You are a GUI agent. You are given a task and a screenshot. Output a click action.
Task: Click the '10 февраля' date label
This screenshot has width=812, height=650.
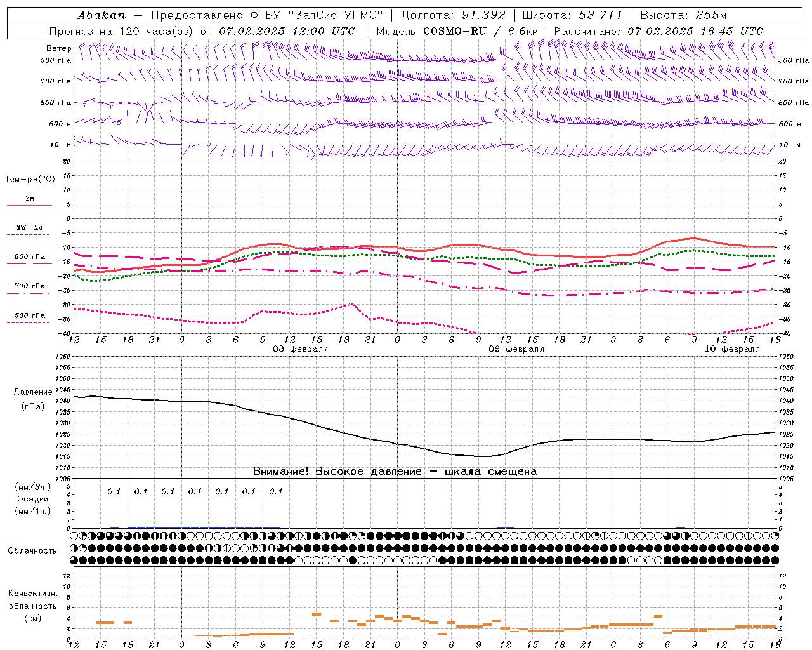click(x=732, y=349)
